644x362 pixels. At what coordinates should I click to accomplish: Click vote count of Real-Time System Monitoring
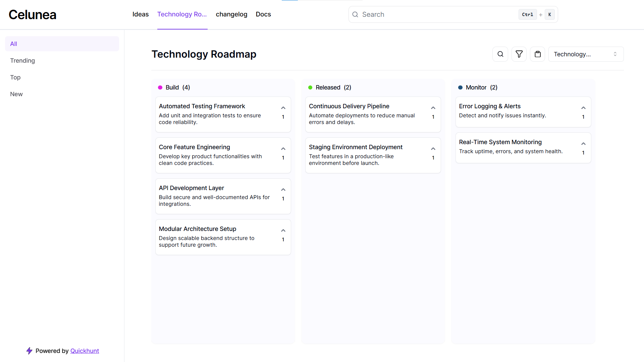583,153
